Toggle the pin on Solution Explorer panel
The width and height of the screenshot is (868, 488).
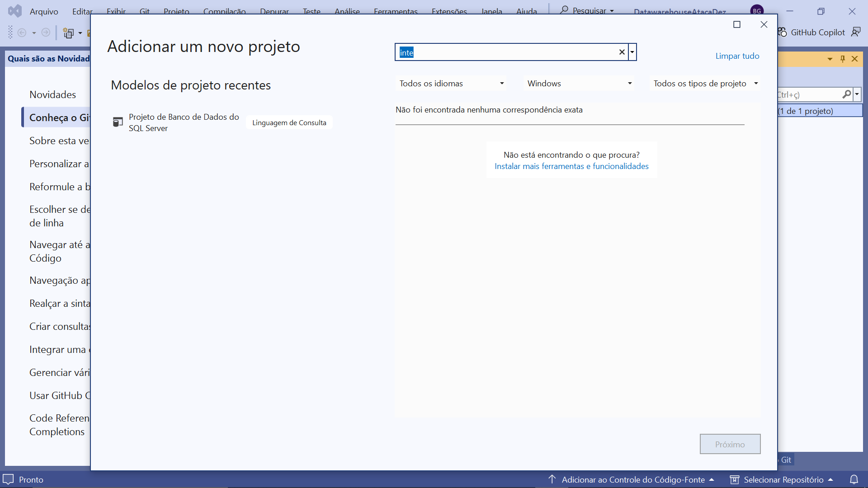tap(843, 59)
